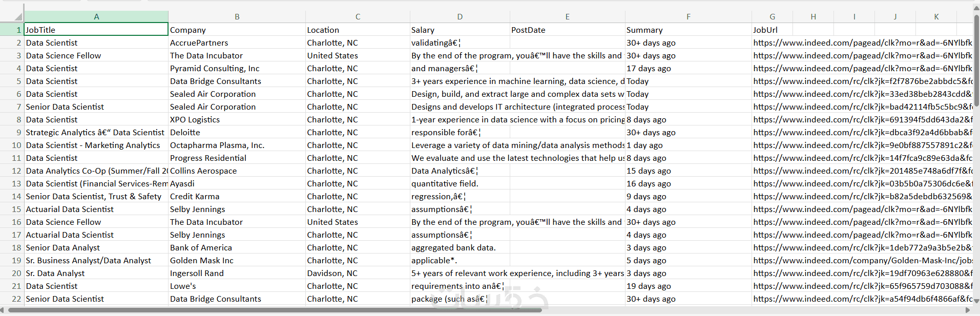
Task: Click the Lowe's company cell
Action: tap(237, 286)
